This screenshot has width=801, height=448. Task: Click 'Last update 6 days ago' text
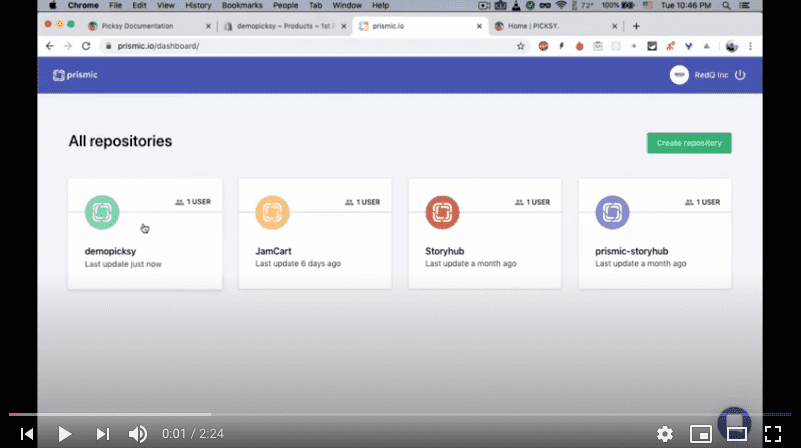(298, 264)
